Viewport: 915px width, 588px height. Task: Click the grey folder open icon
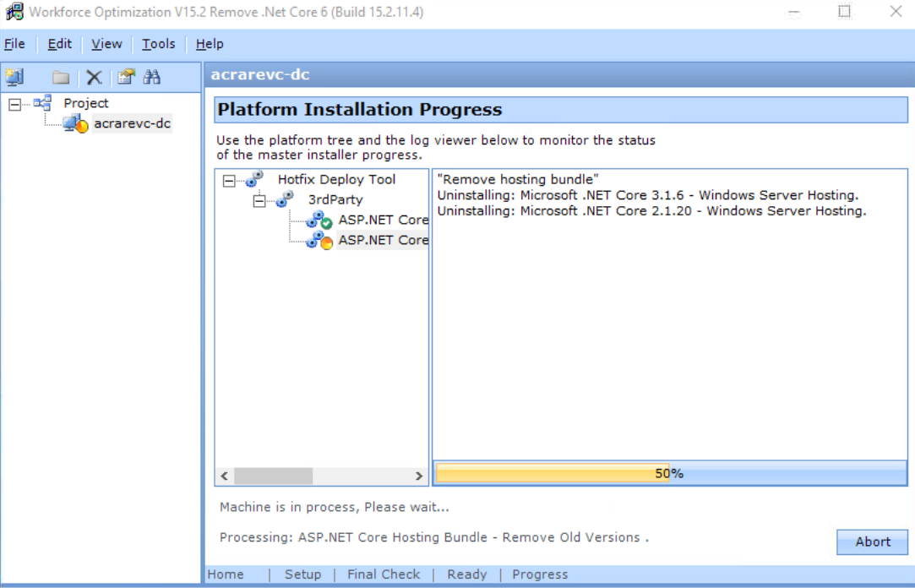tap(61, 78)
